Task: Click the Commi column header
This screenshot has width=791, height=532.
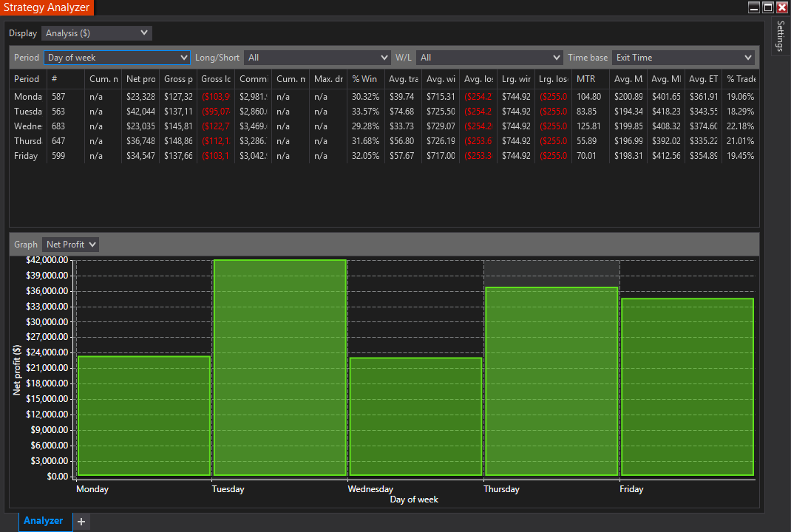Action: click(x=254, y=79)
